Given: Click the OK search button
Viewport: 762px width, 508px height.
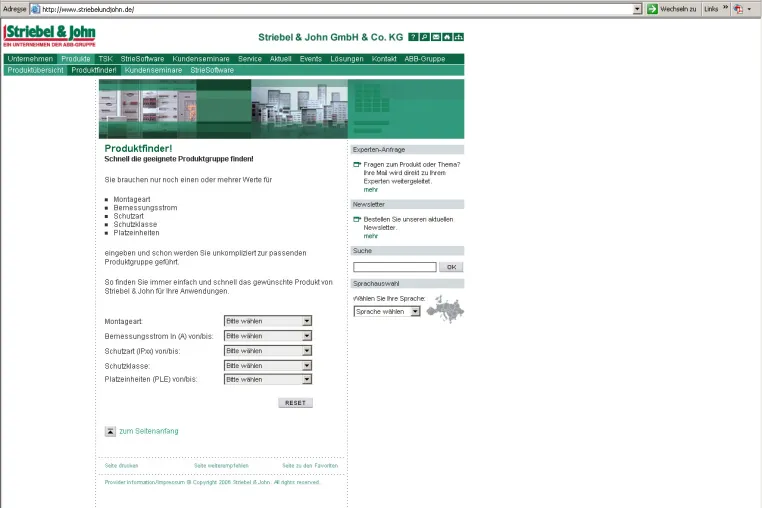Looking at the screenshot, I should coord(451,267).
